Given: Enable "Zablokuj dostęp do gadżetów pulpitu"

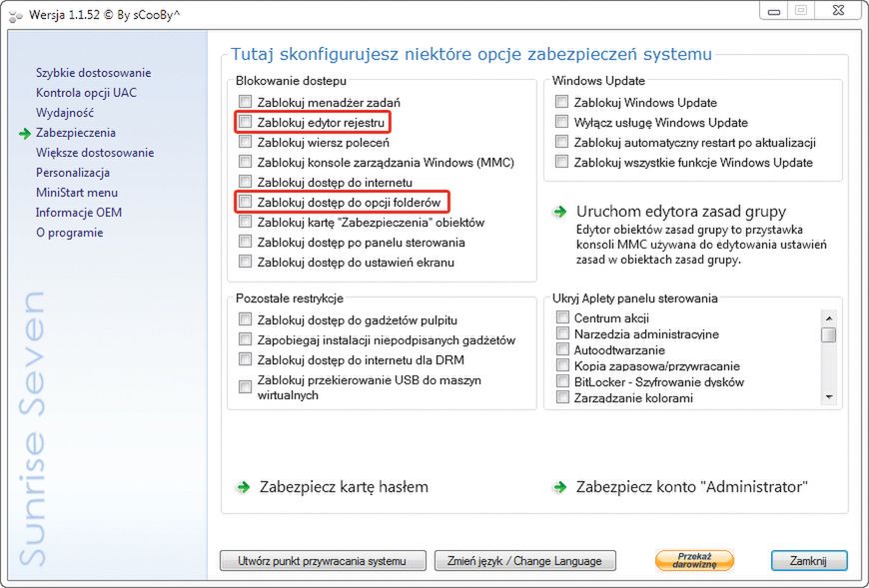Looking at the screenshot, I should coord(245,318).
